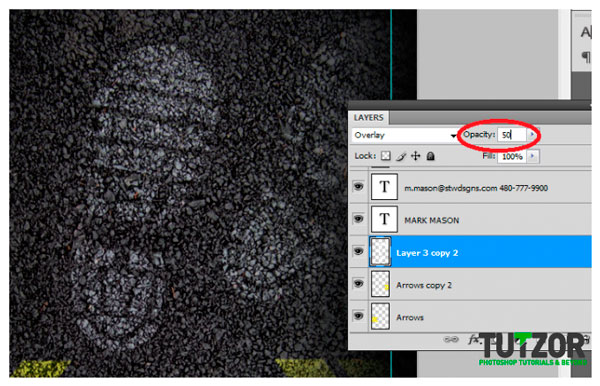The image size is (600, 386).
Task: Hide the MARK MASON text layer
Action: 358,219
